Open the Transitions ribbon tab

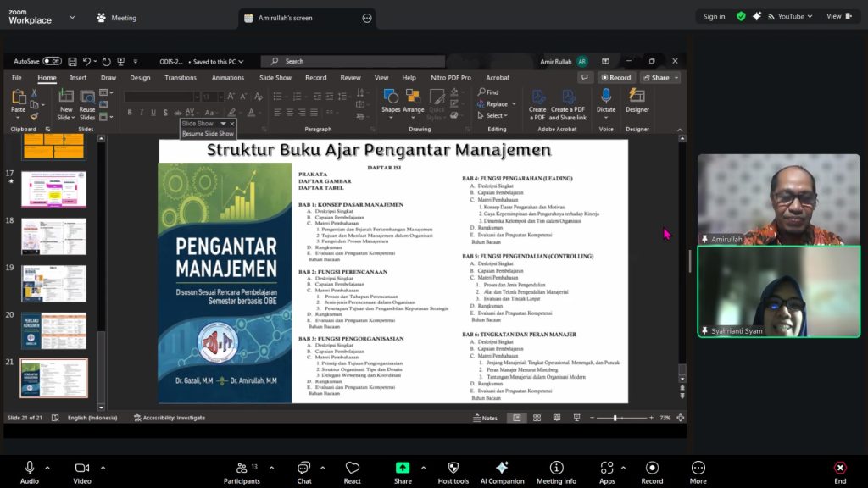coord(181,77)
